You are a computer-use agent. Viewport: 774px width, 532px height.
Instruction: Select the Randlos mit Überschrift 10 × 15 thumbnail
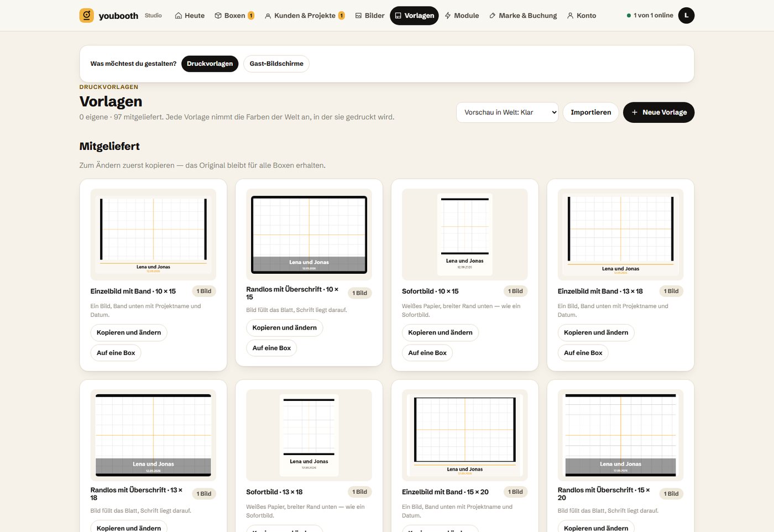[309, 234]
